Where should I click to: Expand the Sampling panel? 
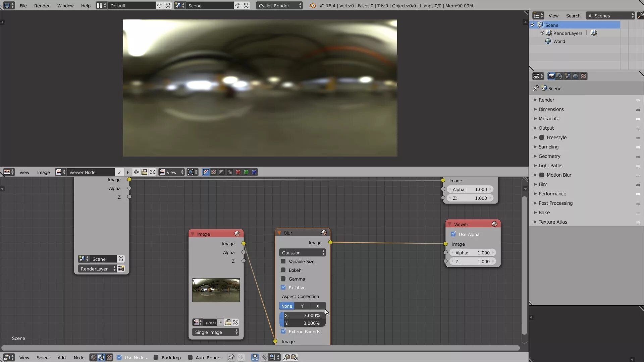(548, 147)
